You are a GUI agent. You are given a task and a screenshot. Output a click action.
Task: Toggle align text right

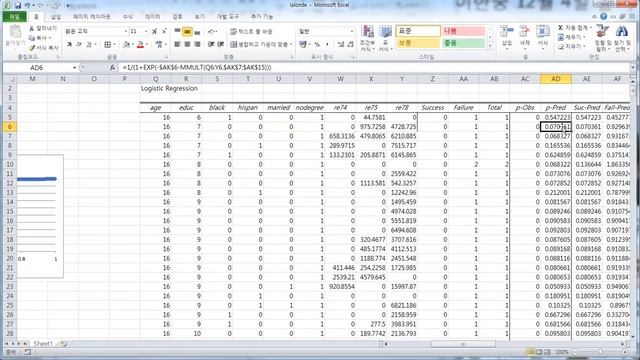click(197, 44)
